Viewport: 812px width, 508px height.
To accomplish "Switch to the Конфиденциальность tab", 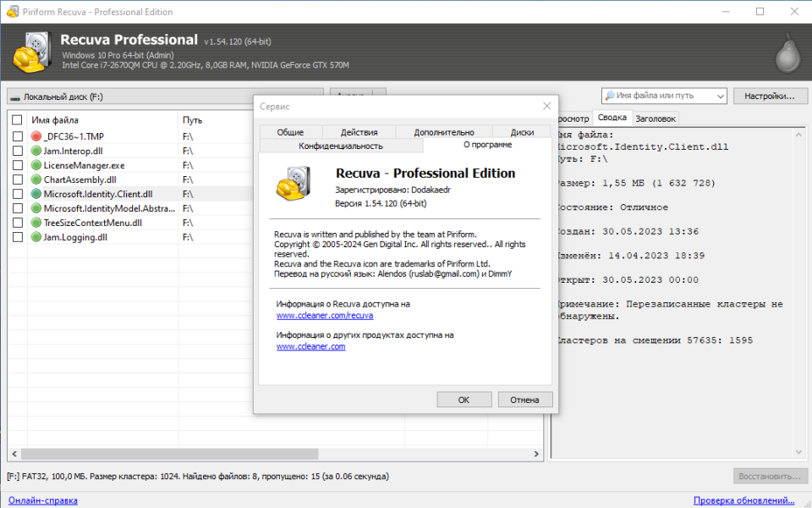I will [x=341, y=146].
